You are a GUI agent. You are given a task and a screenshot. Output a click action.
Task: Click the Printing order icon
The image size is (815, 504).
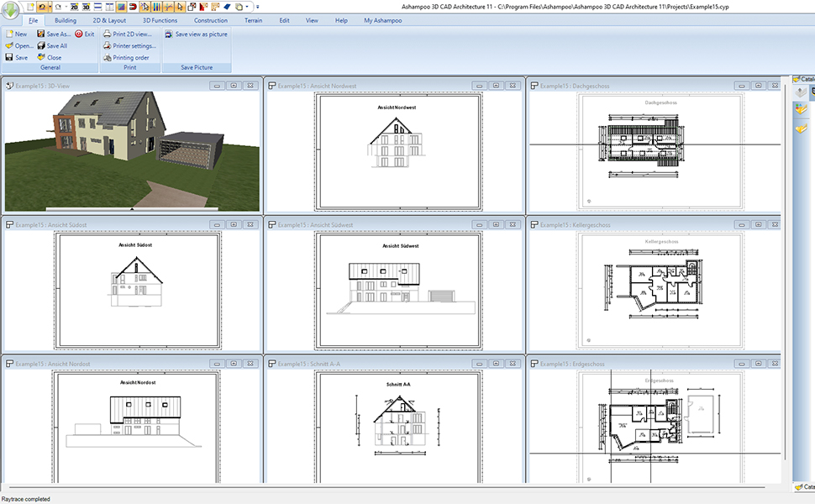tap(107, 58)
